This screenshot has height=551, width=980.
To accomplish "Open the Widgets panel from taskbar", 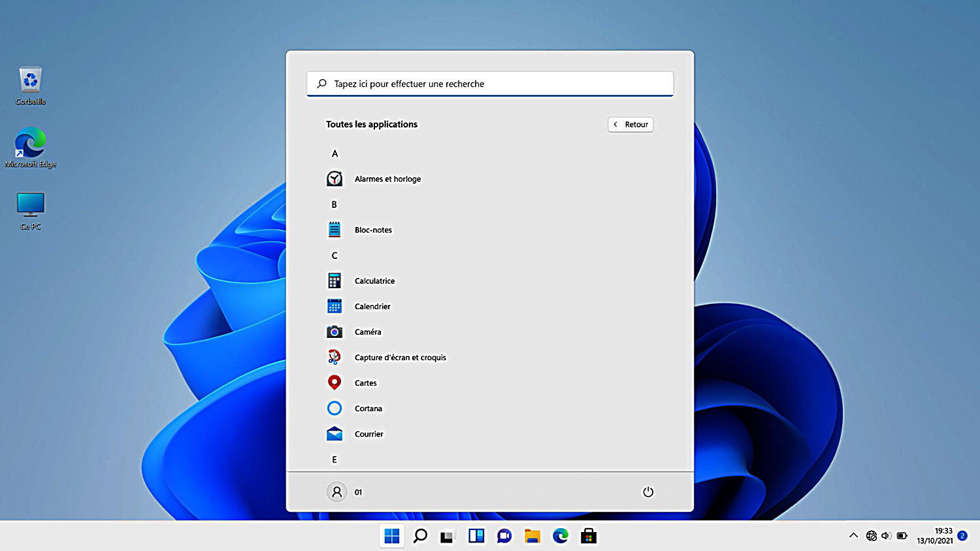I will click(x=476, y=536).
